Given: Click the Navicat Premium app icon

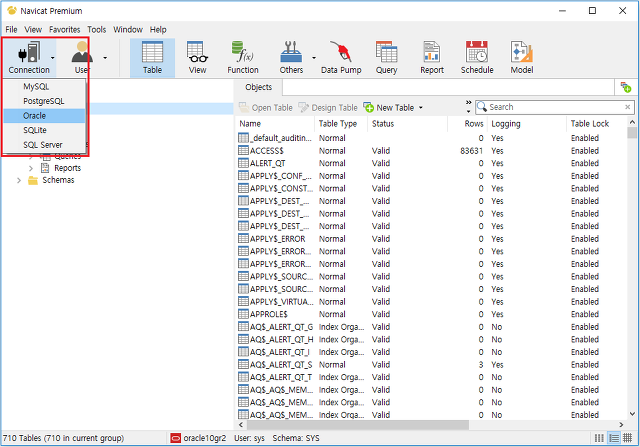Looking at the screenshot, I should pos(11,11).
